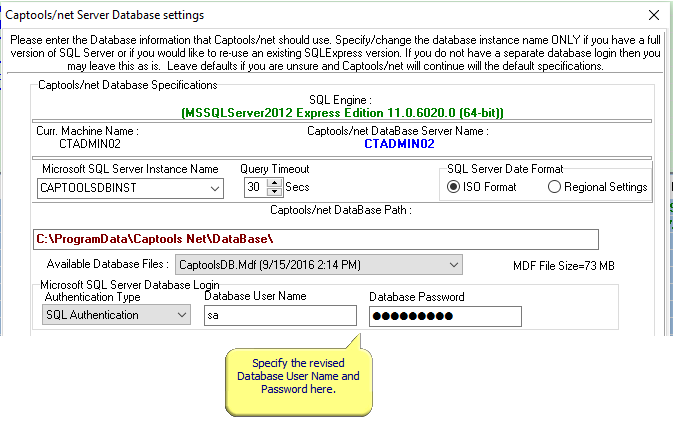673x428 pixels.
Task: Click the Database Password field
Action: coord(446,316)
